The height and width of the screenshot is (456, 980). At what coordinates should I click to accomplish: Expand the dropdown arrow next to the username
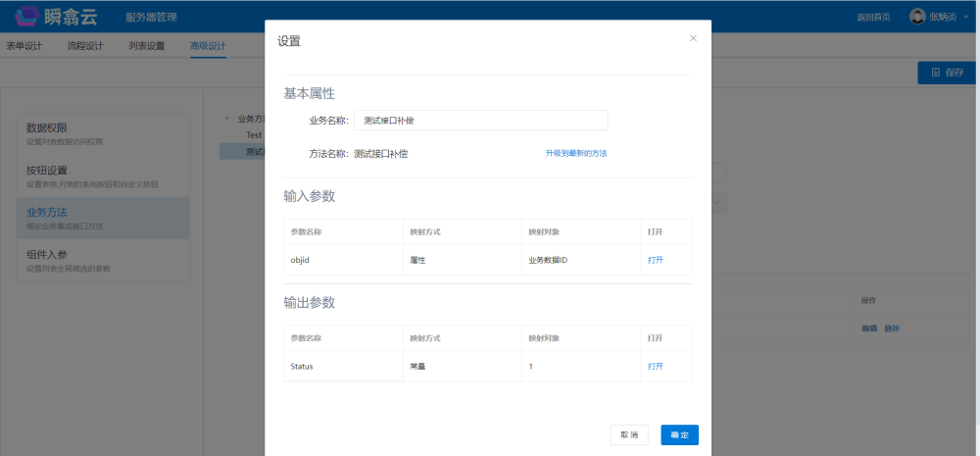(x=965, y=18)
